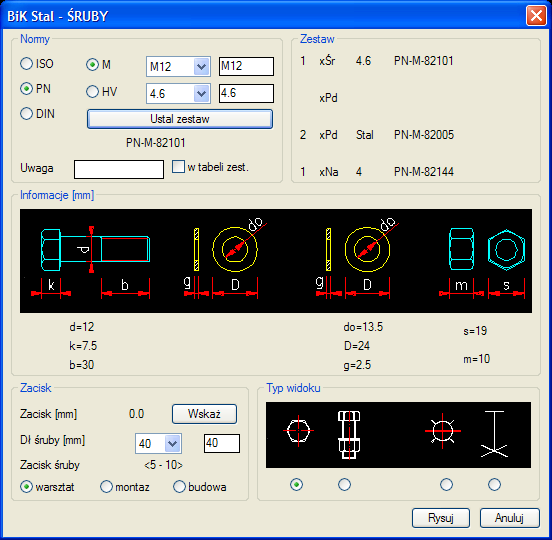
Task: Click the cyan bolt diagram in Informacje
Action: [x=95, y=250]
